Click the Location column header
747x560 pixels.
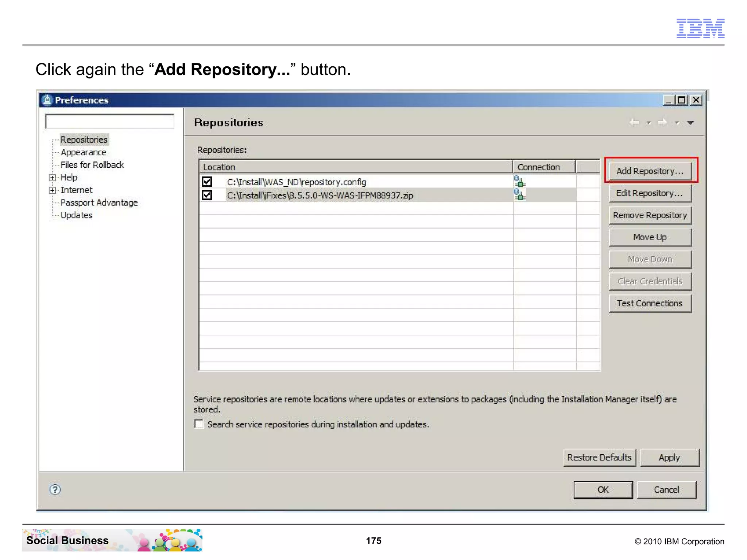click(x=356, y=167)
